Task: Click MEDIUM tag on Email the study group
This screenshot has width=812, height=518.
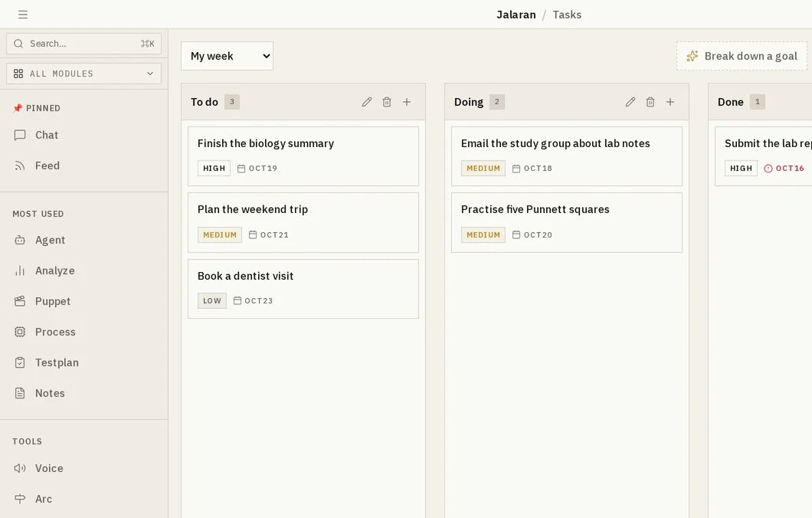Action: (x=483, y=169)
